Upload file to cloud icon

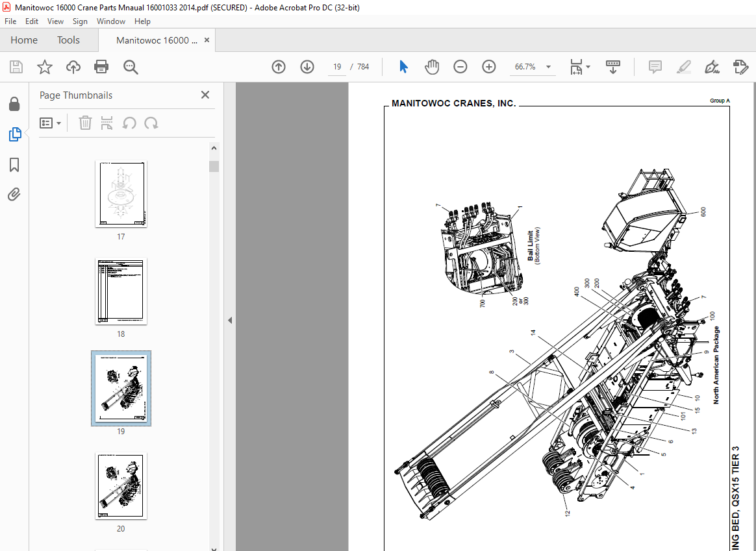(73, 67)
